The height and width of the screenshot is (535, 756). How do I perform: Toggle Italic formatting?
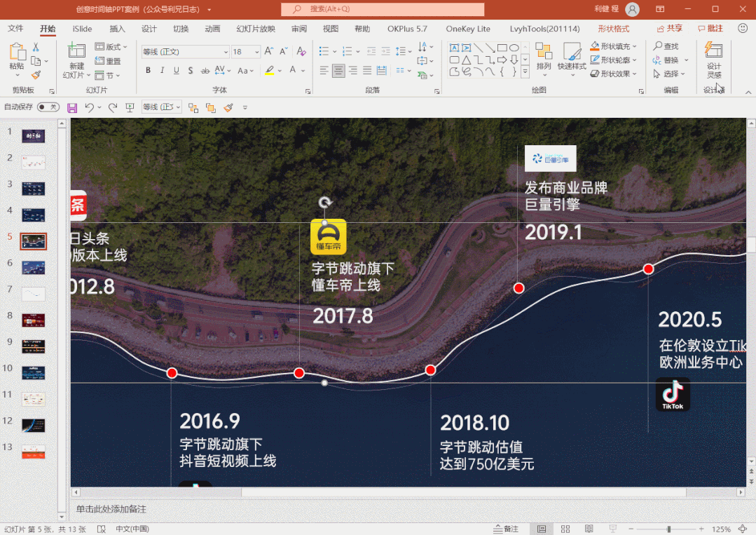tap(162, 70)
